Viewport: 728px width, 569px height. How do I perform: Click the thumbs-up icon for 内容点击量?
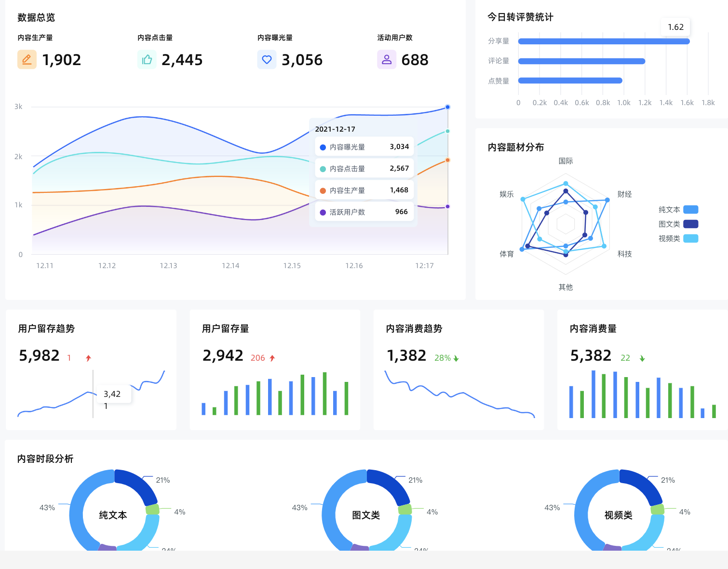(x=147, y=59)
